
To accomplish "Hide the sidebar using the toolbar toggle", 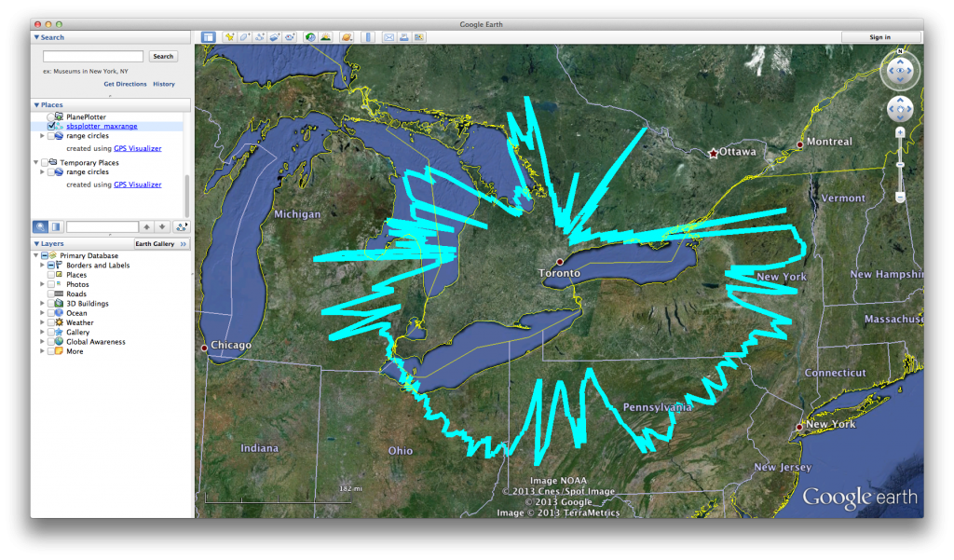I will 208,37.
